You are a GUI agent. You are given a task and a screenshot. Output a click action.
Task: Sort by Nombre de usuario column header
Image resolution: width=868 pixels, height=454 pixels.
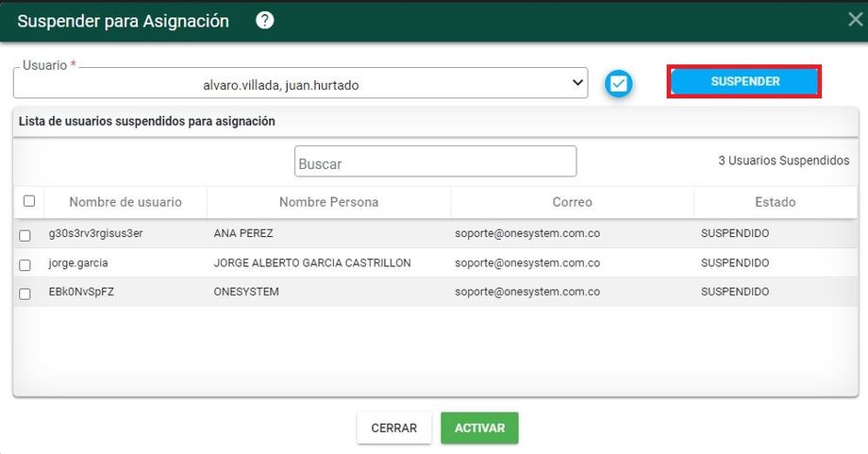pos(125,202)
